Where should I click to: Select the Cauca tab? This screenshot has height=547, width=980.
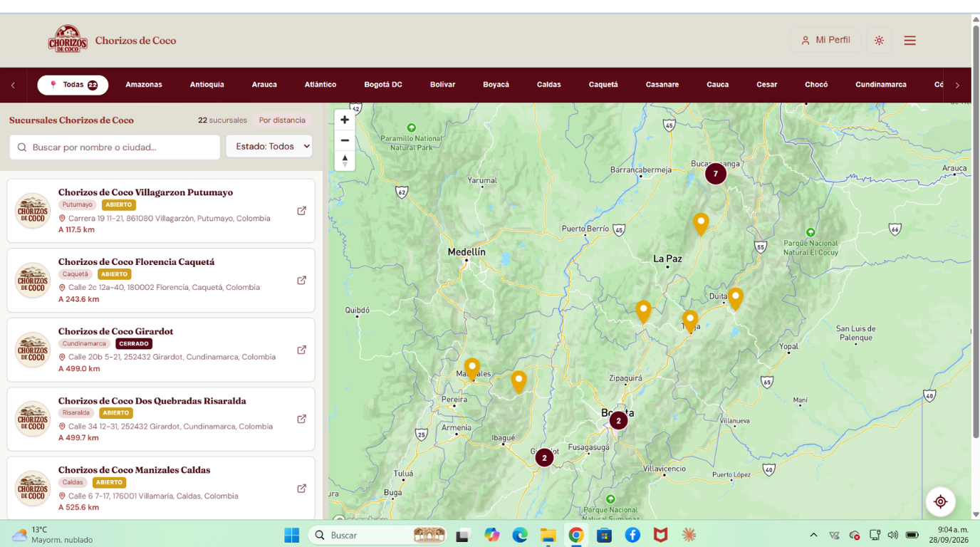(718, 85)
